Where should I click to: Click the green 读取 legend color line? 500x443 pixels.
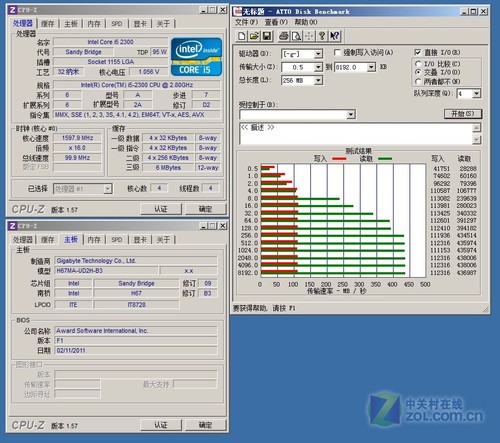pos(385,159)
